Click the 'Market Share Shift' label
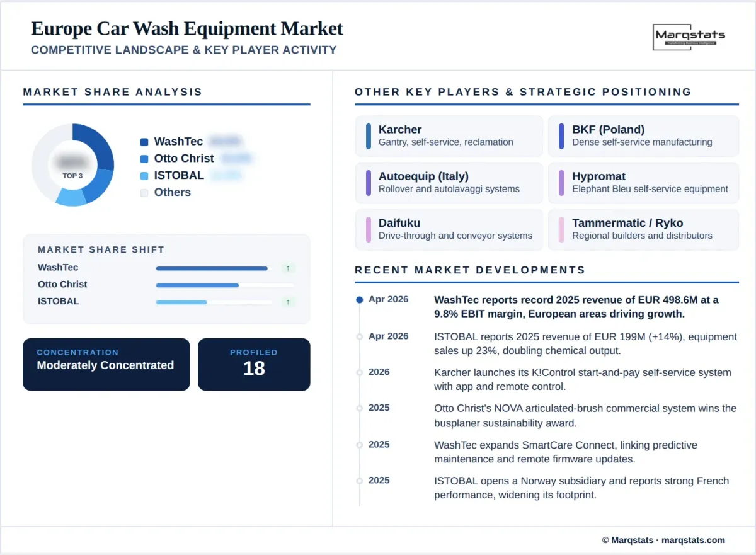Screen dimensions: 756x555 [x=101, y=250]
